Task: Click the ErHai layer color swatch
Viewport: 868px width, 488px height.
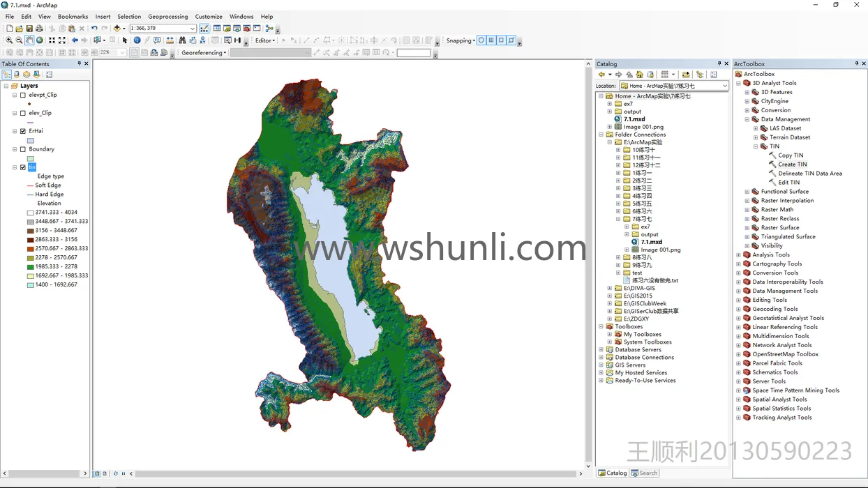Action: click(x=31, y=141)
